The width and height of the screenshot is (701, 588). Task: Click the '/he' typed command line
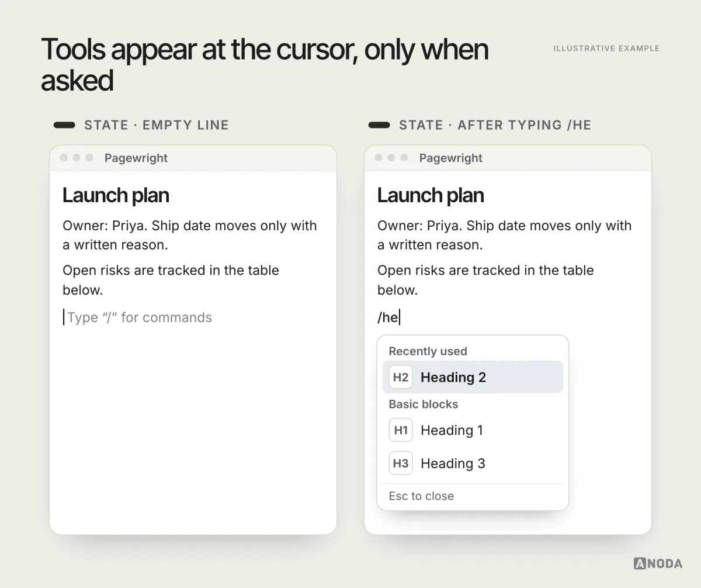389,317
